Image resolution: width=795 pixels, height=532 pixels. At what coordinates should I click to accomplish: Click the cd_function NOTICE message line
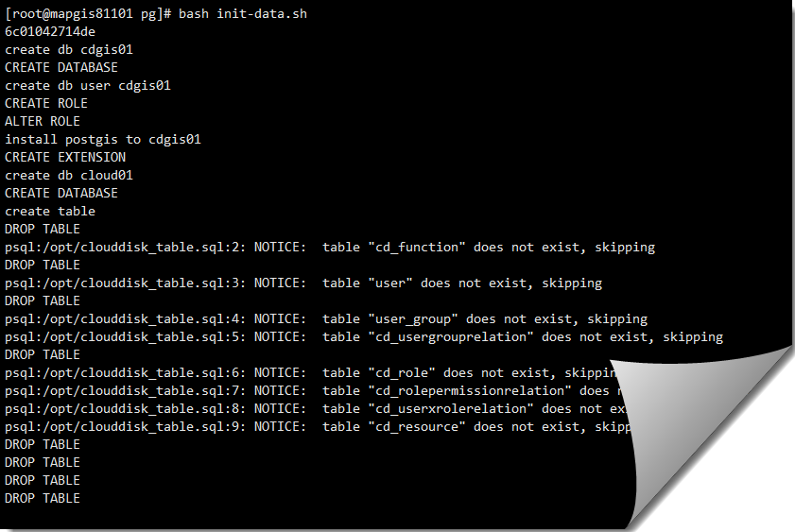pos(330,248)
